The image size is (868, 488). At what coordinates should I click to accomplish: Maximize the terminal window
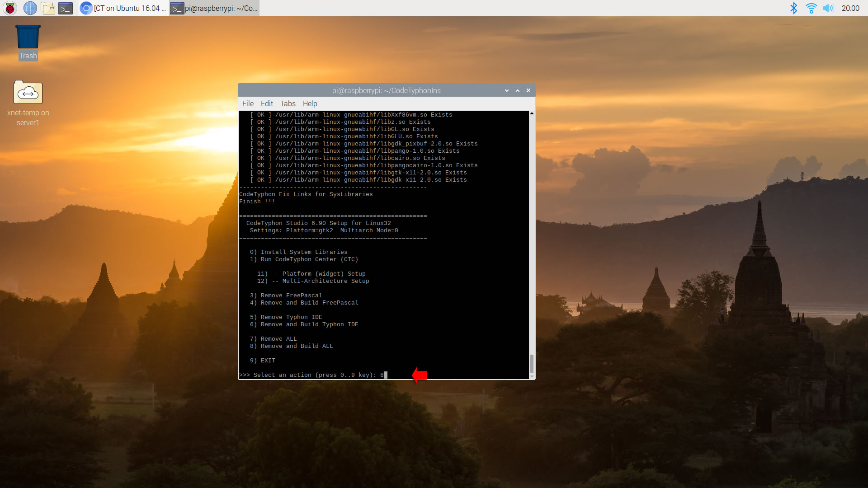pos(518,90)
